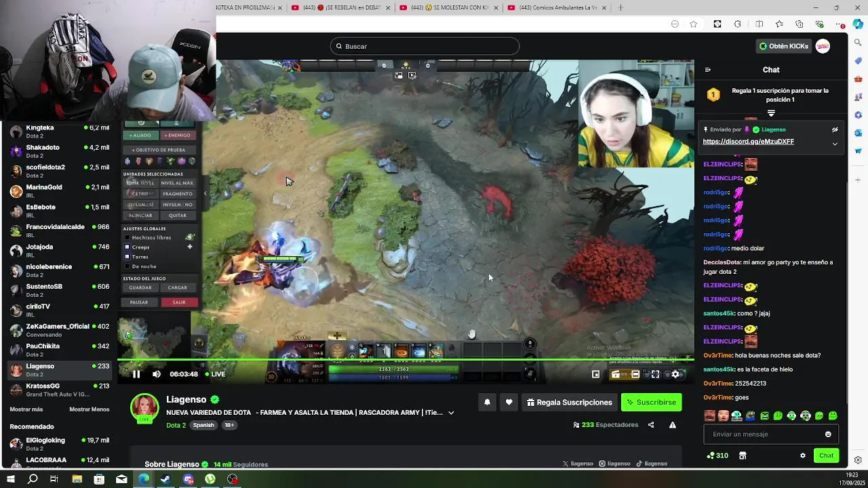The height and width of the screenshot is (488, 868).
Task: Open the player settings gear icon
Action: click(x=675, y=374)
